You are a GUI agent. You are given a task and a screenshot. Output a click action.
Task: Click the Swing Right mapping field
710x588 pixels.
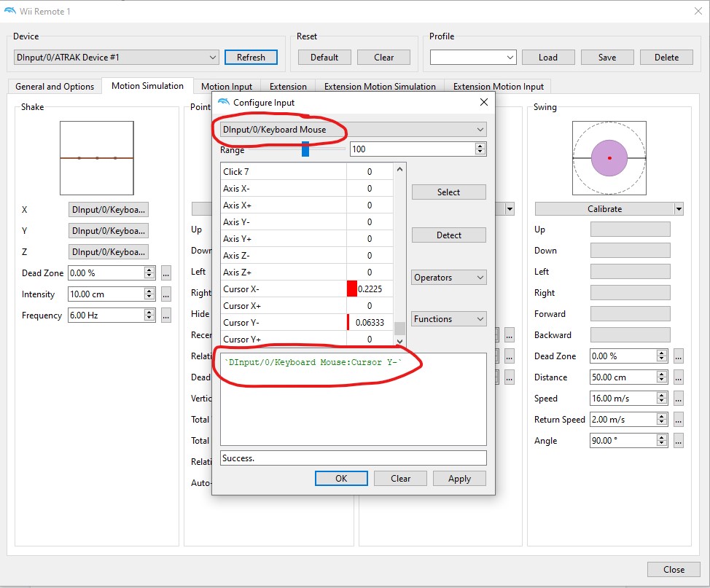click(631, 293)
